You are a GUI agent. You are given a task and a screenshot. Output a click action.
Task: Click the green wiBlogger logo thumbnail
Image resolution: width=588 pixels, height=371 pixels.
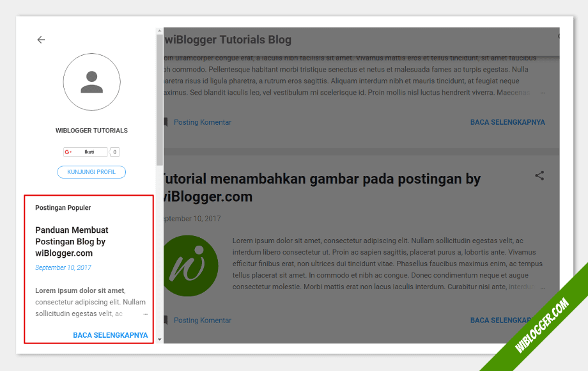coord(191,265)
